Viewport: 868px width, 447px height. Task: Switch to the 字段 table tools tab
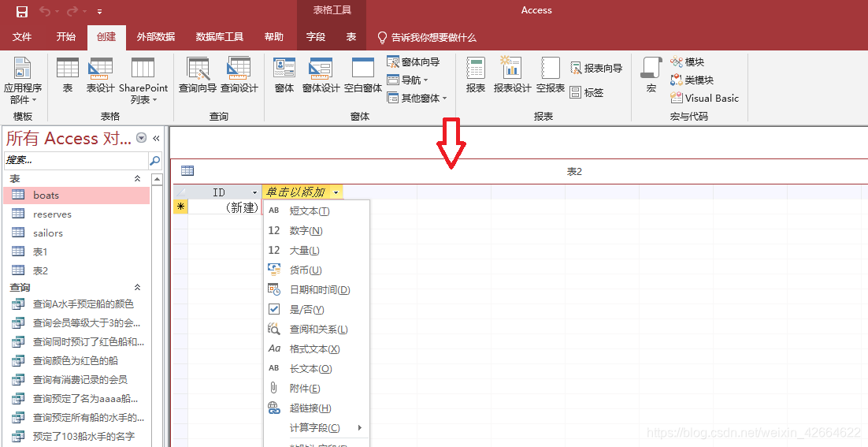[x=316, y=37]
